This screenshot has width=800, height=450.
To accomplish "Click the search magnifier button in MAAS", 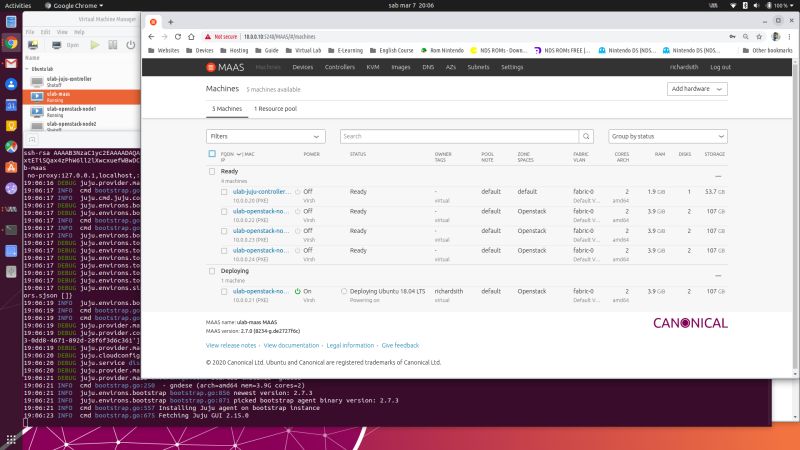I will (x=586, y=136).
